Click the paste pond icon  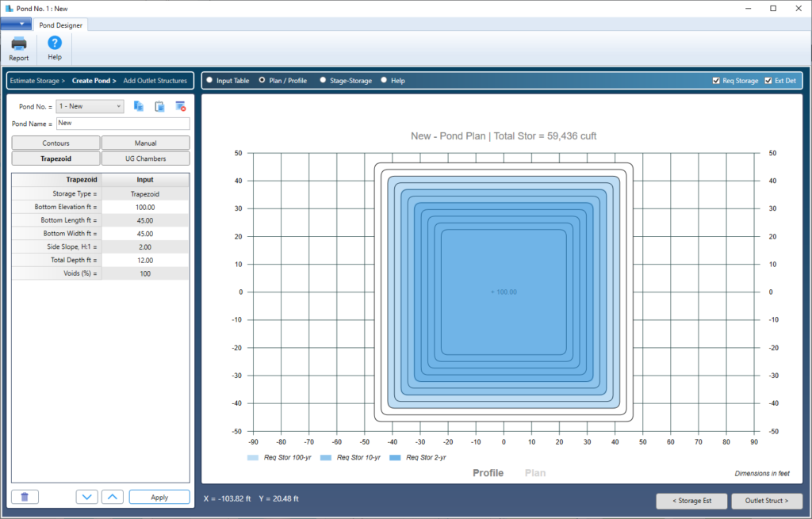click(x=159, y=106)
